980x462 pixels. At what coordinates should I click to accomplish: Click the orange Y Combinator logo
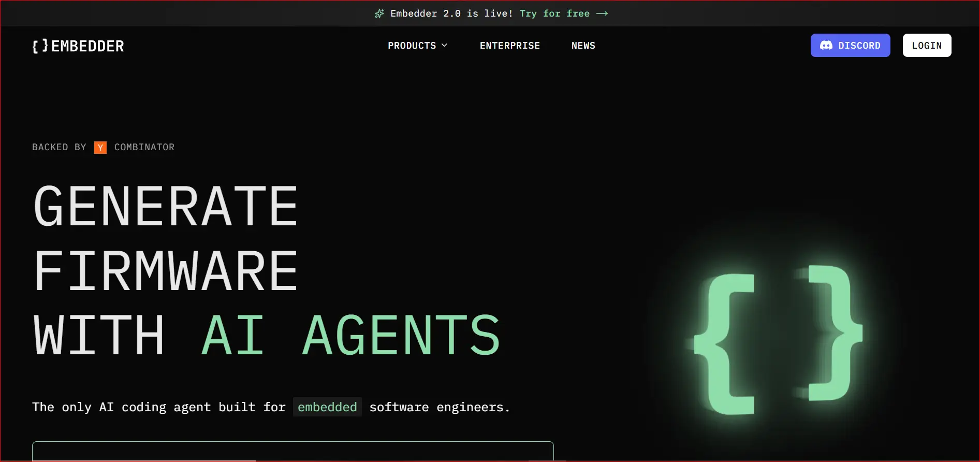(x=100, y=148)
